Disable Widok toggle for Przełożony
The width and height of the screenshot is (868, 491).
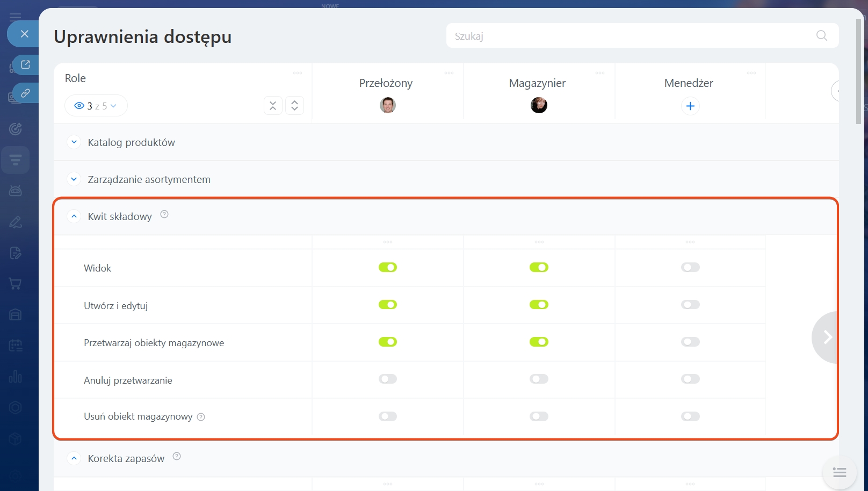[387, 267]
